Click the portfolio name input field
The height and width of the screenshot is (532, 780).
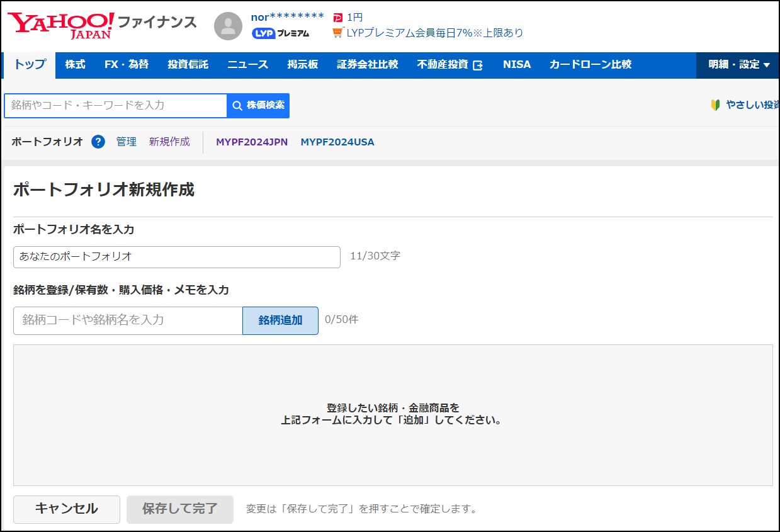176,257
